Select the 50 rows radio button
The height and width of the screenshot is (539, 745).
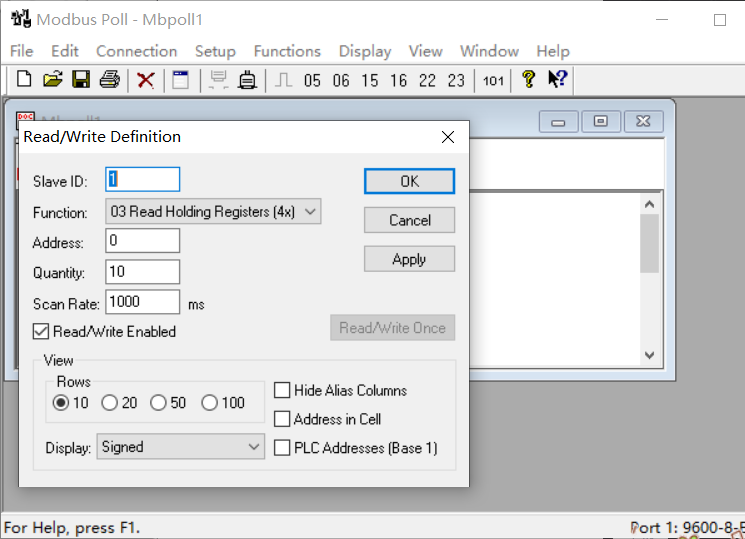coord(158,403)
